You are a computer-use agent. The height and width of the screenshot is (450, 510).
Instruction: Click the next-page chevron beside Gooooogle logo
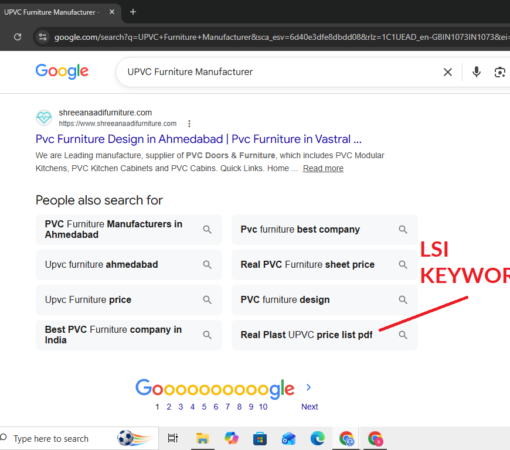[x=309, y=387]
